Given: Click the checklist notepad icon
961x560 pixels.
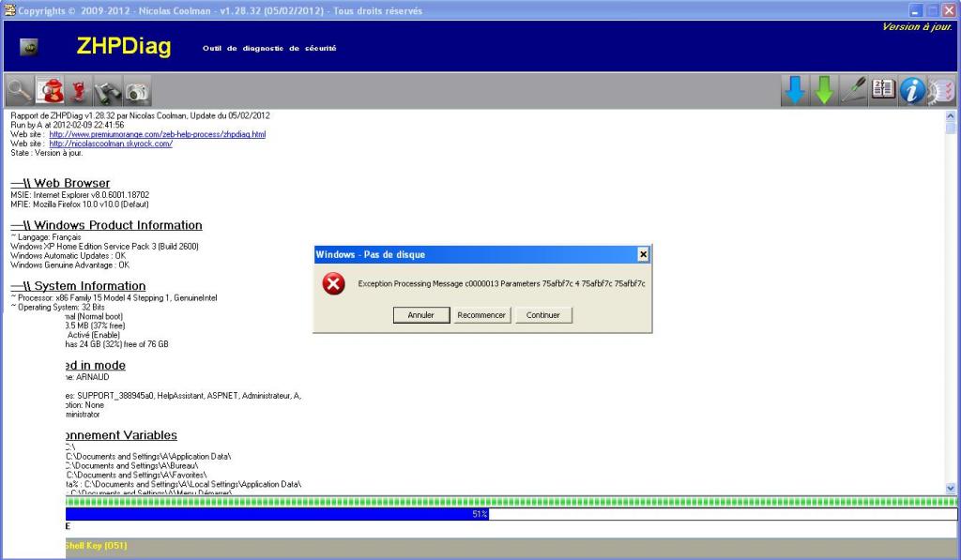Looking at the screenshot, I should tap(941, 91).
